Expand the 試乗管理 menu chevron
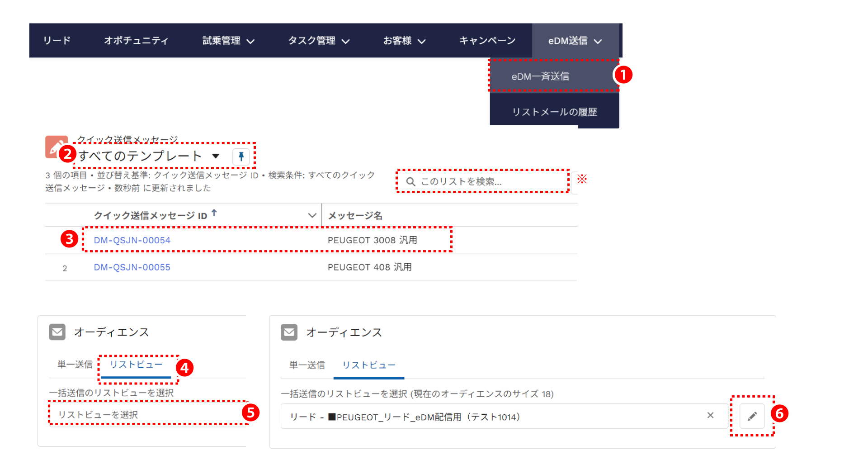Viewport: 868px width, 474px height. point(250,41)
